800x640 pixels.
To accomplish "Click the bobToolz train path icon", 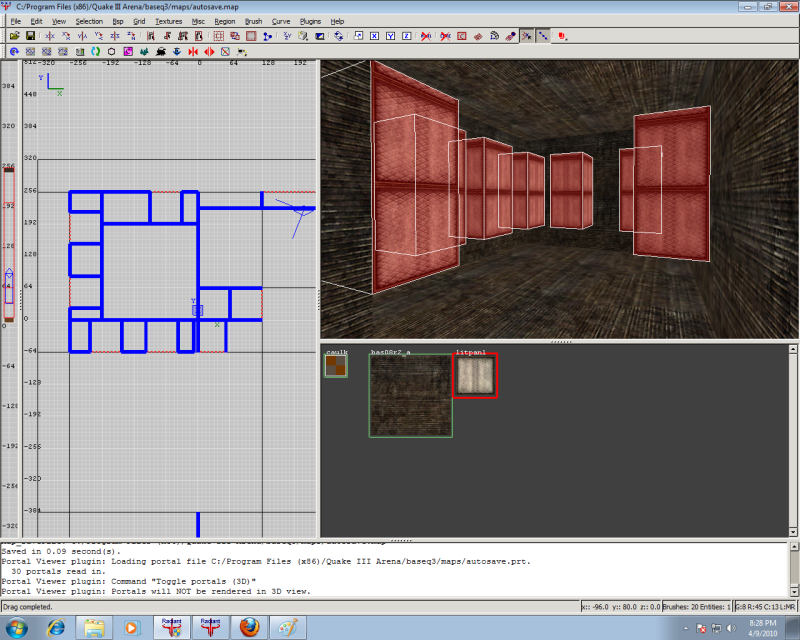I will (x=161, y=52).
